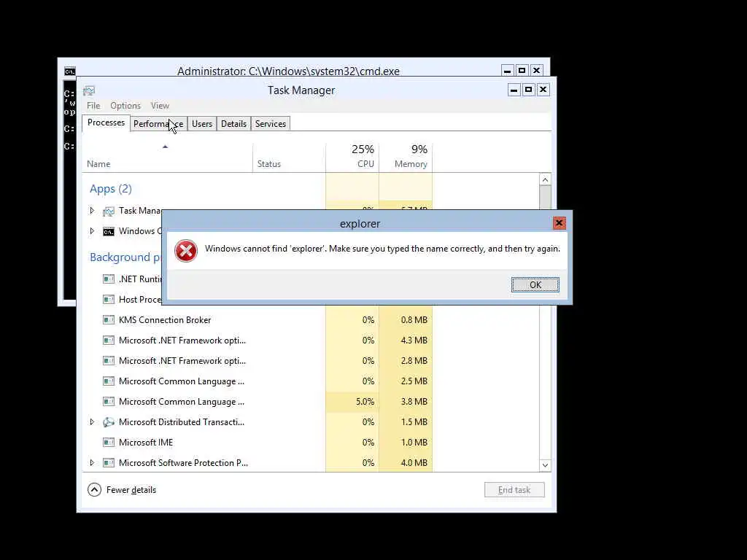Click the 0.8 MB memory value
Screen dimensions: 747x560
point(414,320)
